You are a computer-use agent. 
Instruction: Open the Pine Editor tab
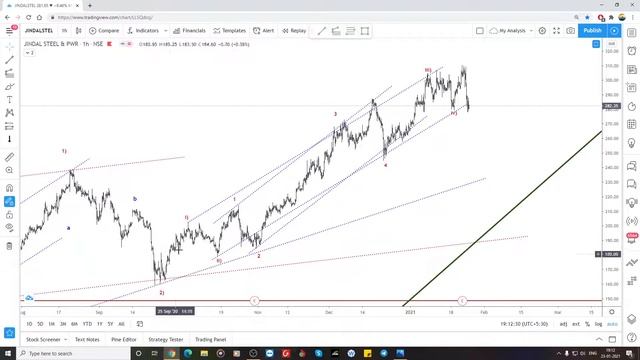pos(124,340)
